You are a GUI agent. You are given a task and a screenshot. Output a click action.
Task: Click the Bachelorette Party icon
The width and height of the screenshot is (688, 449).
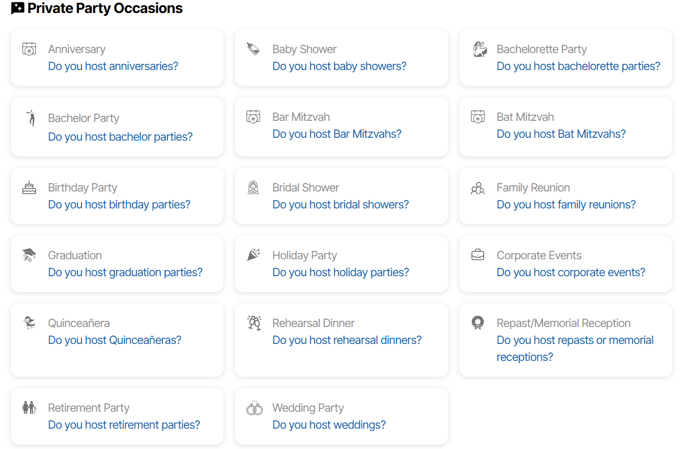479,49
